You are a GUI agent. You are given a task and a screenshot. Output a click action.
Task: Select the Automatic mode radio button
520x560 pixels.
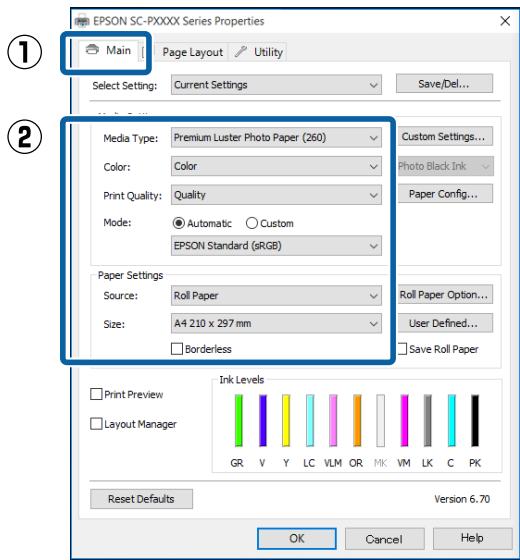[x=179, y=223]
